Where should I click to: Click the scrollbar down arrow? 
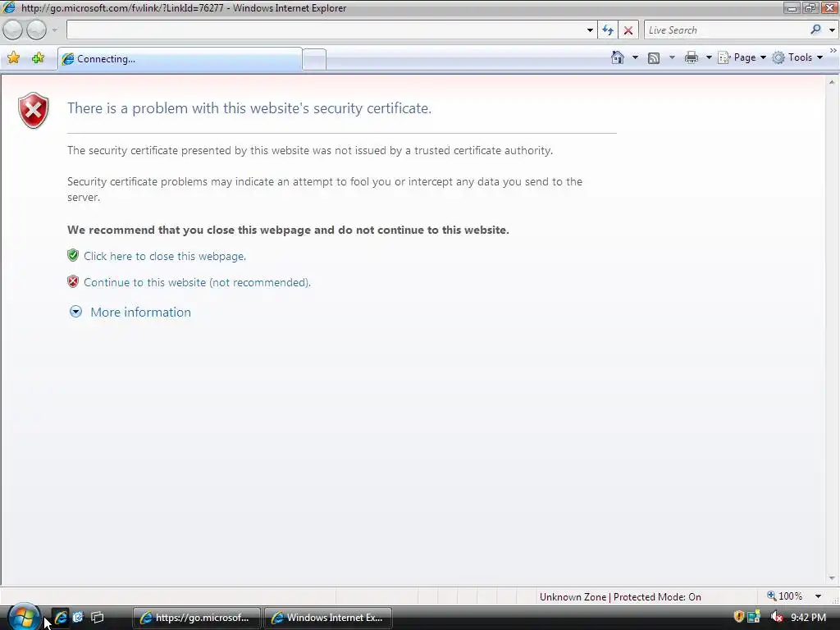click(832, 578)
